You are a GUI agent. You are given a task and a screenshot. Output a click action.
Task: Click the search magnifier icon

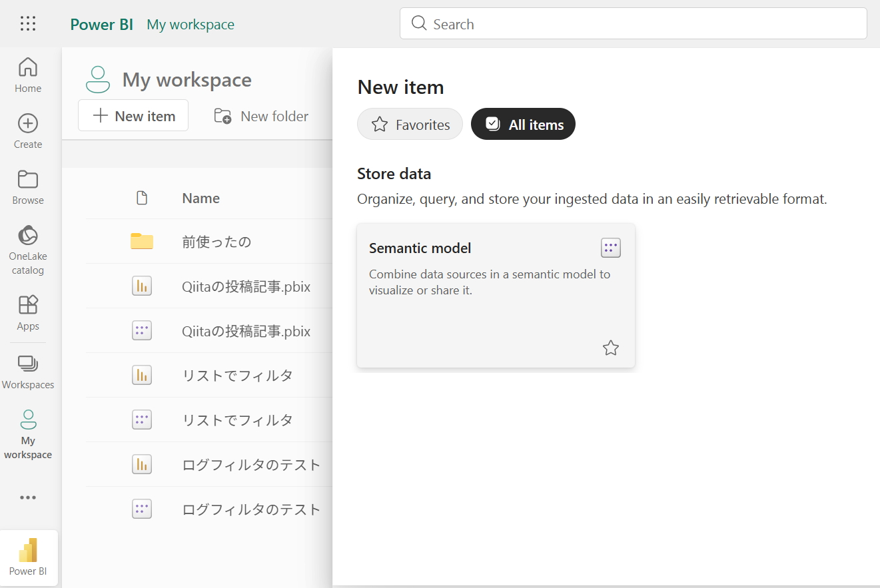point(419,23)
